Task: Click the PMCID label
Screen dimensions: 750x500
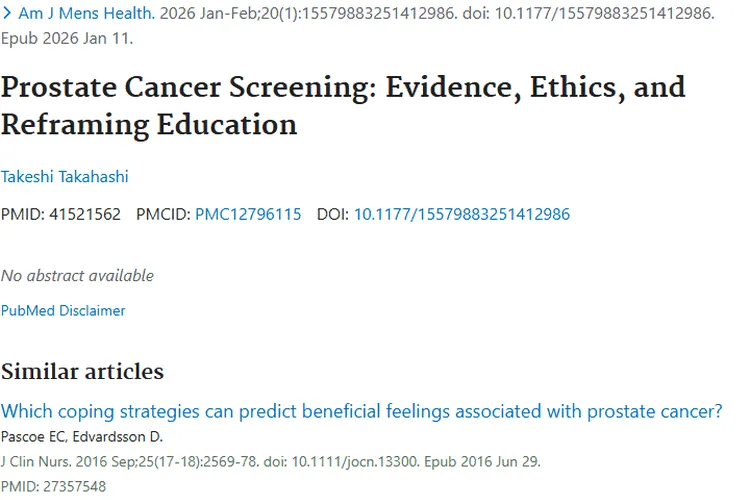Action: [163, 214]
